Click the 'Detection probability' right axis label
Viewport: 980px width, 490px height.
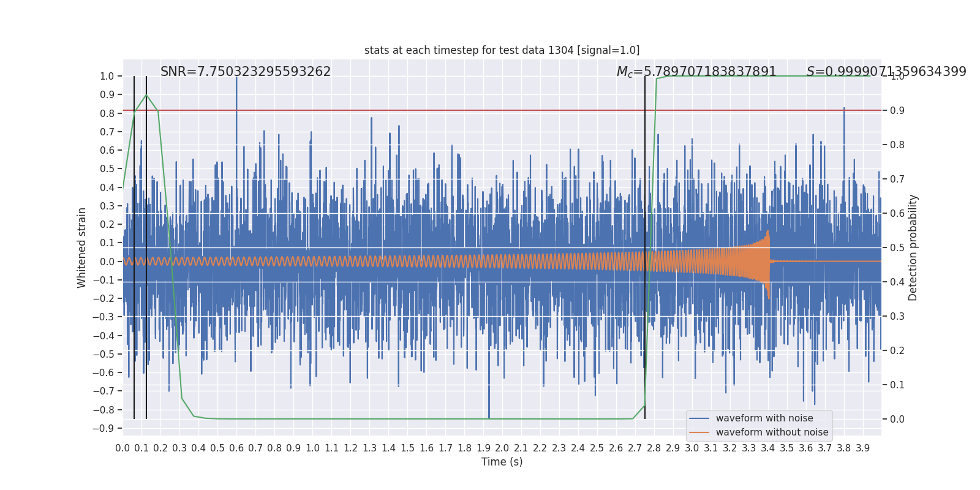(x=913, y=247)
